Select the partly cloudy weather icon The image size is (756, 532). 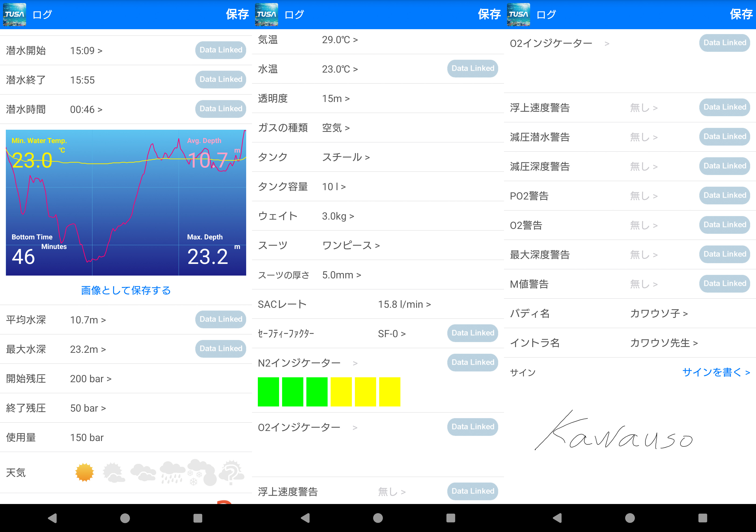click(x=113, y=472)
